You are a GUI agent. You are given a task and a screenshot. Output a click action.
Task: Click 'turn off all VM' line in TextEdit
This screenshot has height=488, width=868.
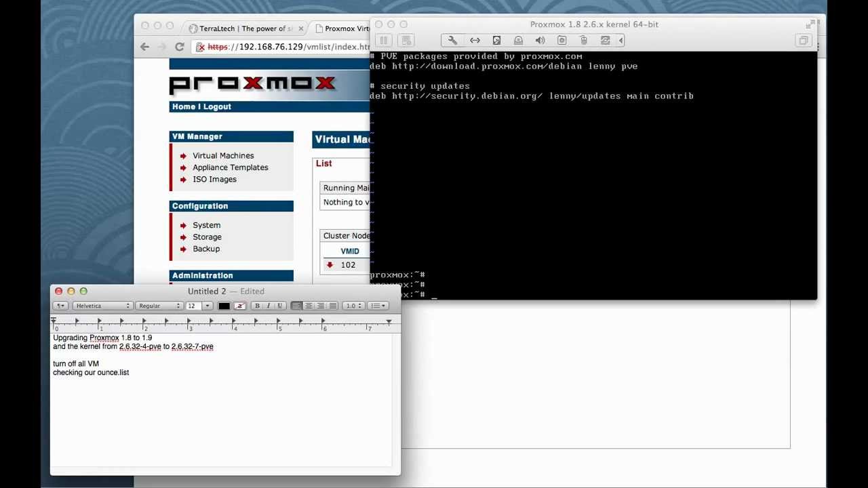(x=76, y=364)
